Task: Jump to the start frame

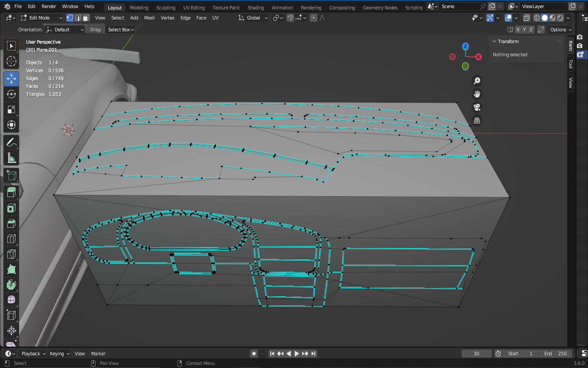Action: (272, 354)
